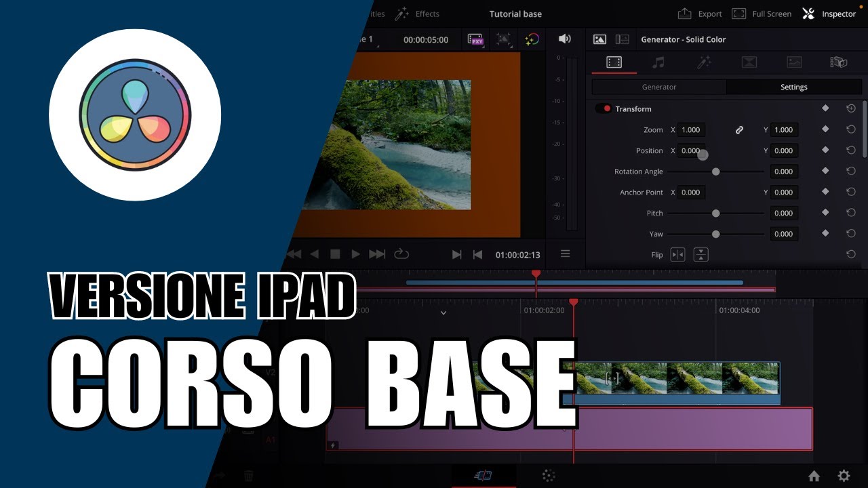This screenshot has height=488, width=868.
Task: Toggle the Anchor Point keyframe diamond
Action: pos(825,192)
